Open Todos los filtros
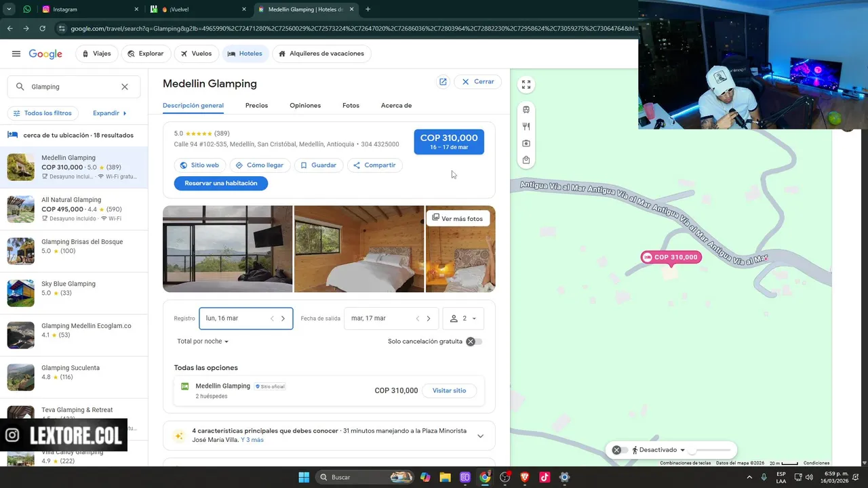 tap(43, 113)
